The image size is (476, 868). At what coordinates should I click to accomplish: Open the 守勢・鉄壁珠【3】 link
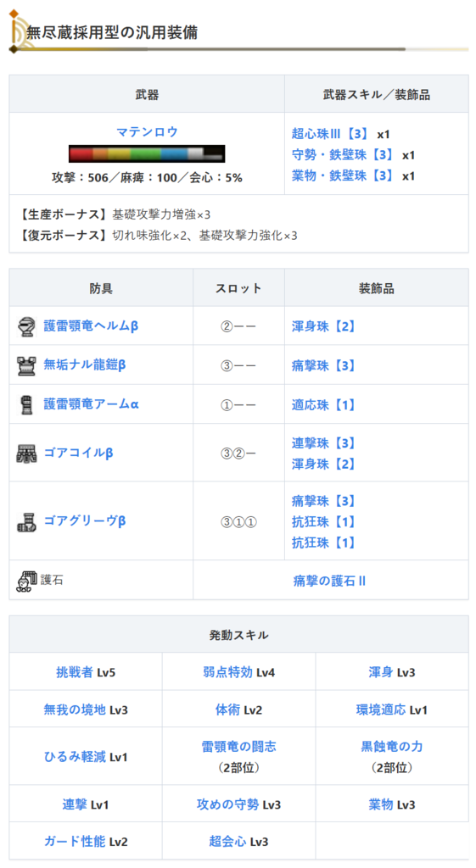click(x=342, y=155)
